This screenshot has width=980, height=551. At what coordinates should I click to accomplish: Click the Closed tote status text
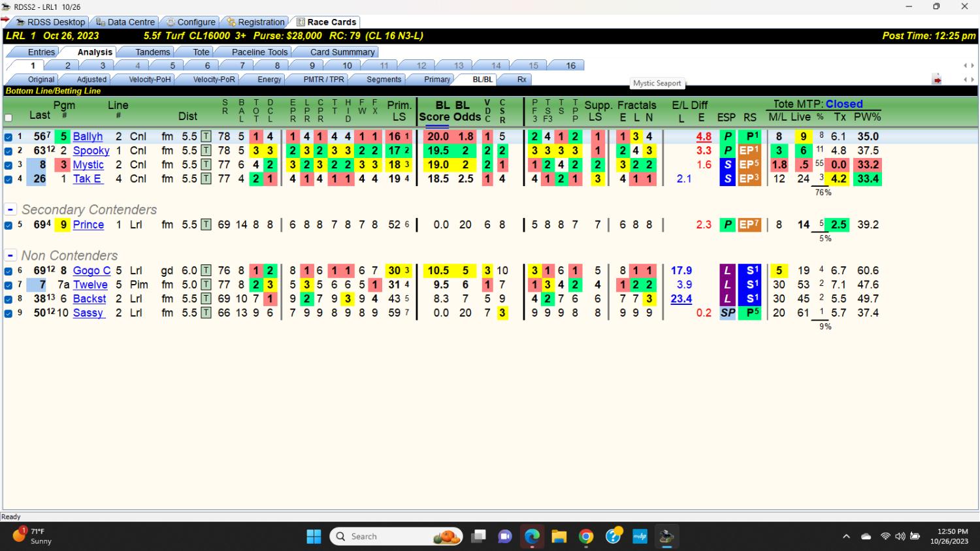click(844, 104)
